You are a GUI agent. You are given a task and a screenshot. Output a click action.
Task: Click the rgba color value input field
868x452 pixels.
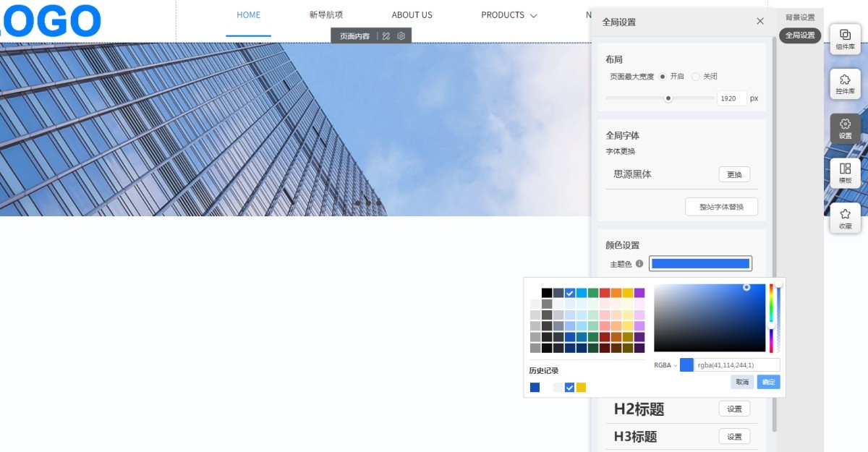coord(737,365)
